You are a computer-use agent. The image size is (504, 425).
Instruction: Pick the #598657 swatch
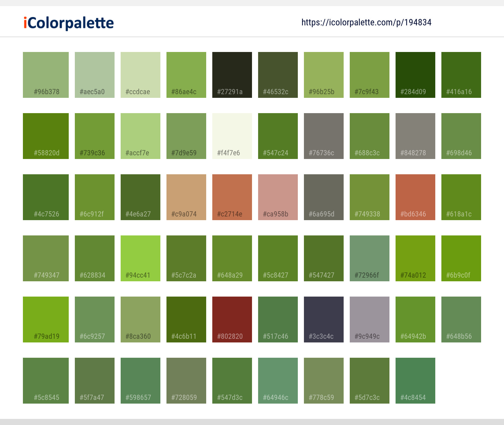(141, 381)
